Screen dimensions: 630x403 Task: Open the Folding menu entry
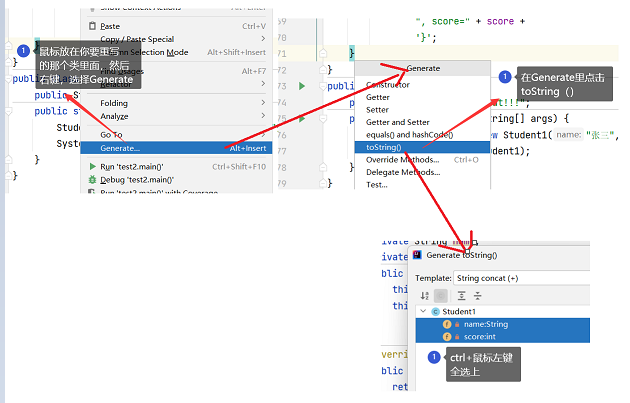(176, 103)
